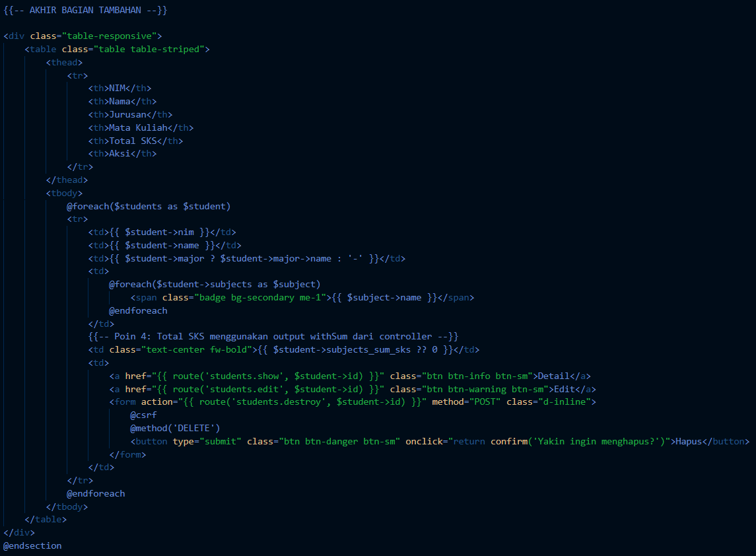The height and width of the screenshot is (556, 756).
Task: Click the type="submit" attribute
Action: (207, 442)
